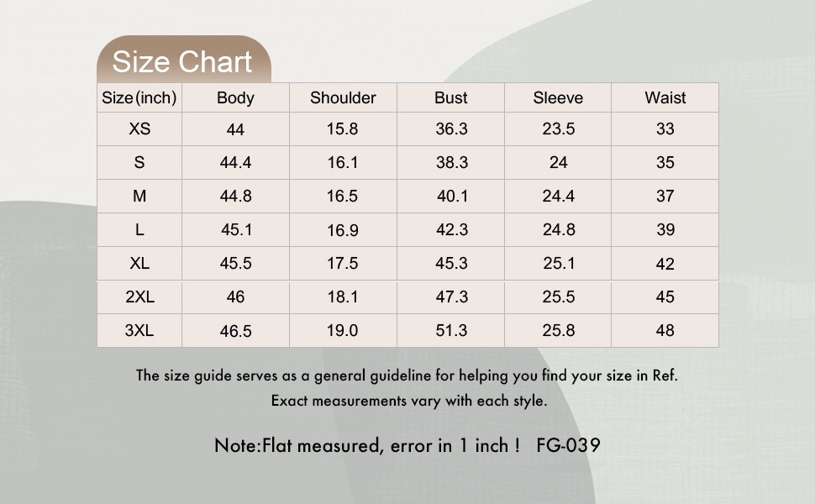The width and height of the screenshot is (815, 504).
Task: Select the Size (inch) header cell
Action: [x=139, y=98]
